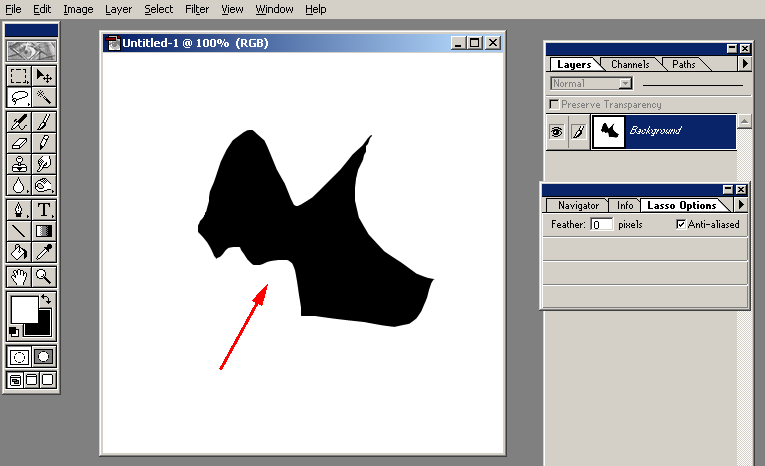Uncheck the Anti-aliased option
The image size is (765, 466).
(x=681, y=224)
